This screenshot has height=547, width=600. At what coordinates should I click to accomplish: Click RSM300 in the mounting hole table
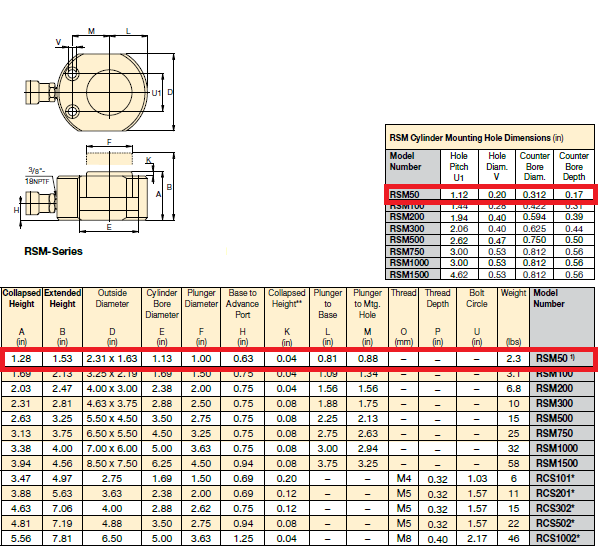pos(407,229)
